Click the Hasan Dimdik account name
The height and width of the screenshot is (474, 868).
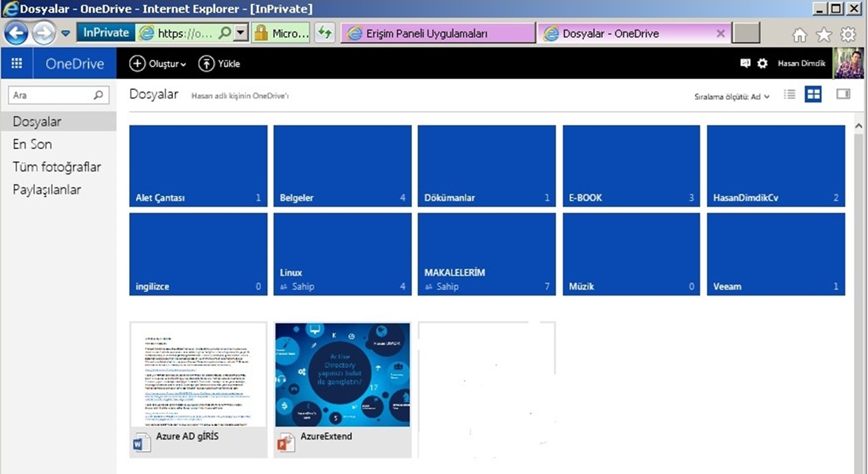coord(801,64)
